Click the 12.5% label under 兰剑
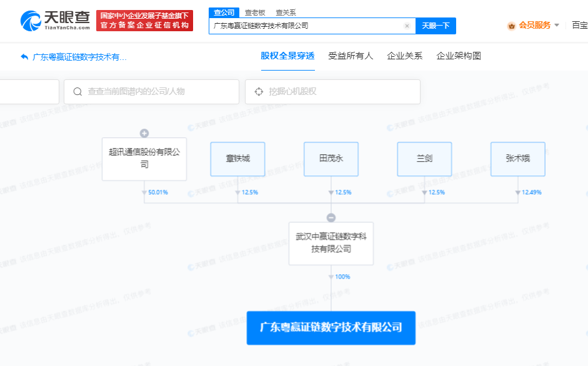588x366 pixels. point(437,192)
